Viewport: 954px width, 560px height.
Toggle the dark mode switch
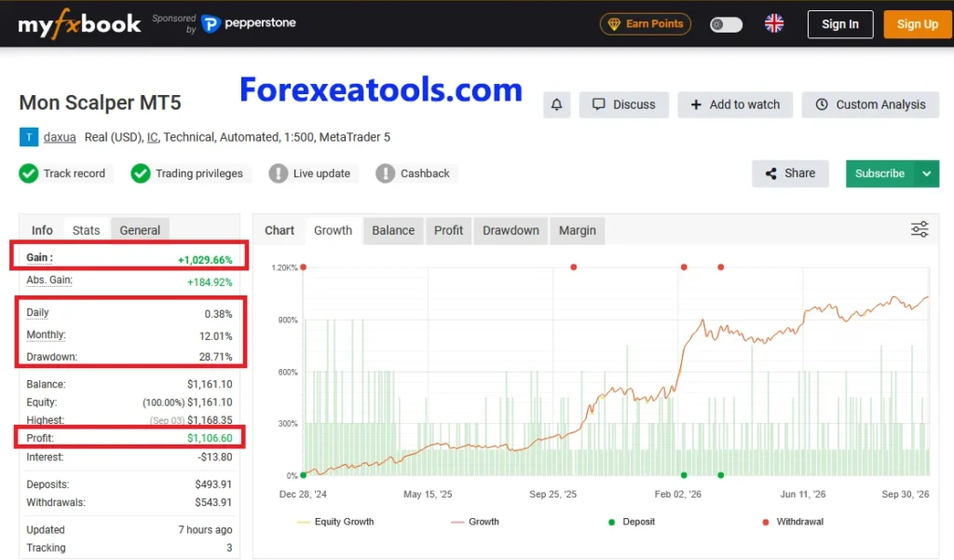tap(726, 24)
